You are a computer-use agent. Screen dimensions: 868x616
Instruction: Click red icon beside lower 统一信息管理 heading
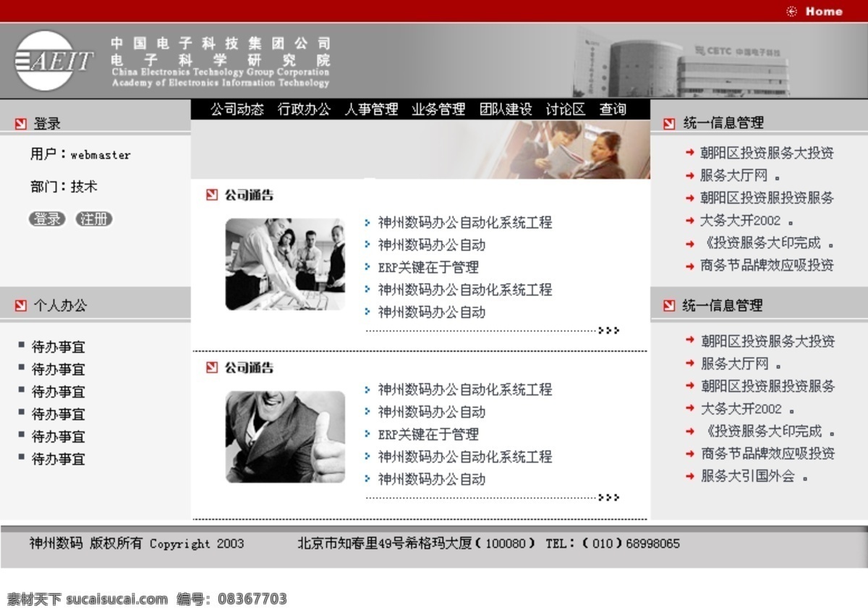(x=669, y=306)
